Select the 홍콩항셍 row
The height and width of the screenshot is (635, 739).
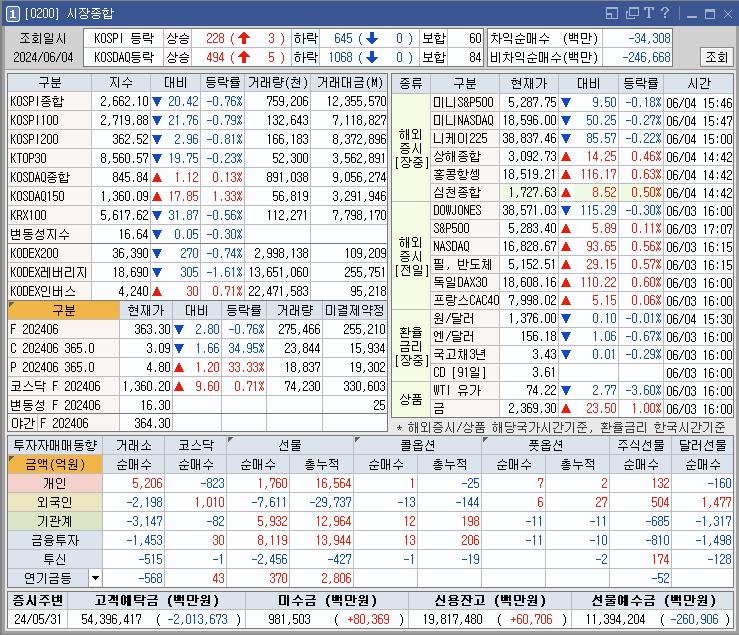coord(582,174)
